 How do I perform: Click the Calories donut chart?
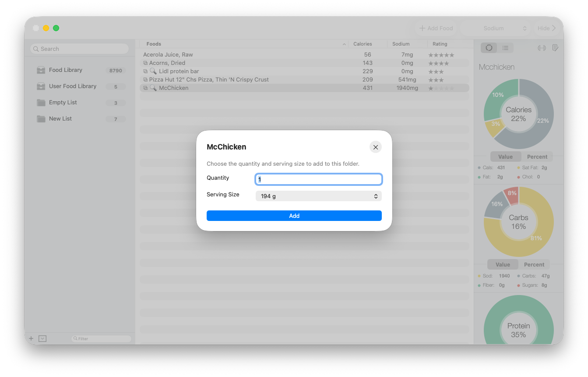pyautogui.click(x=519, y=114)
